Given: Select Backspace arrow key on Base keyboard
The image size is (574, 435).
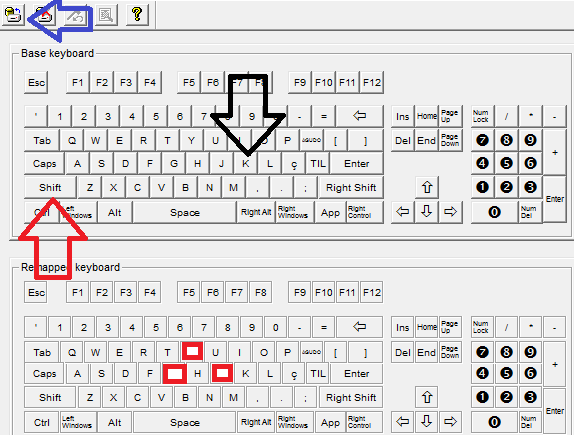Looking at the screenshot, I should [359, 116].
